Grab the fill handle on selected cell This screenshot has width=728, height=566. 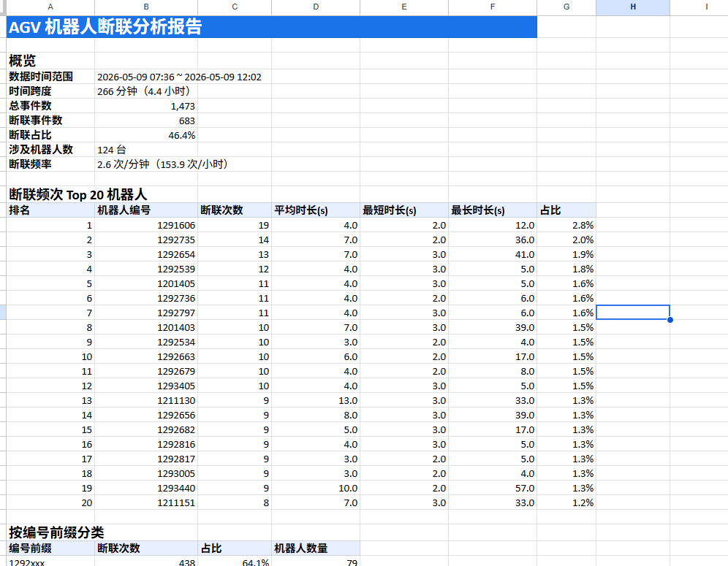pos(670,320)
